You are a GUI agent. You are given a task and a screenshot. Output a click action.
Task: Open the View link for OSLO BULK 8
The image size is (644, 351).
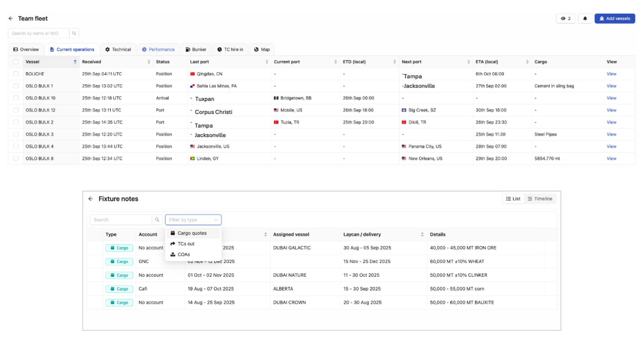pyautogui.click(x=611, y=159)
